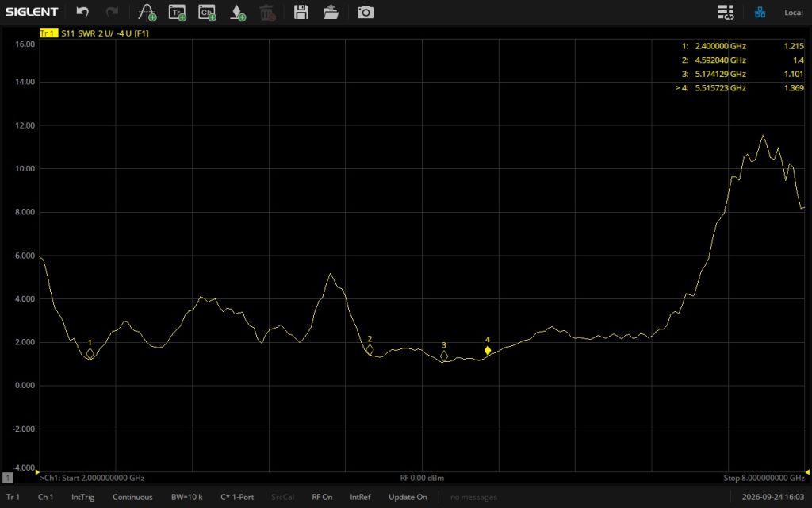This screenshot has width=812, height=508.
Task: Toggle Update On display setting
Action: pyautogui.click(x=408, y=497)
